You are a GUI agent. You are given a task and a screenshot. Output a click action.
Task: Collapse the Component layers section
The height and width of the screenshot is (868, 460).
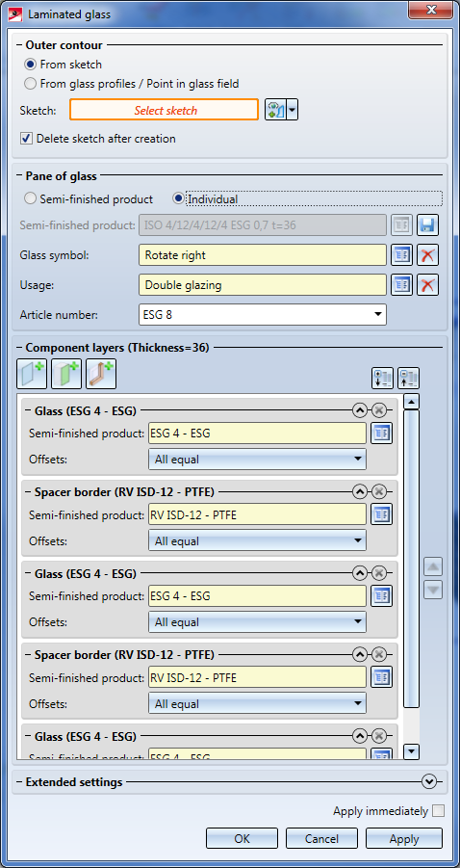coord(20,348)
